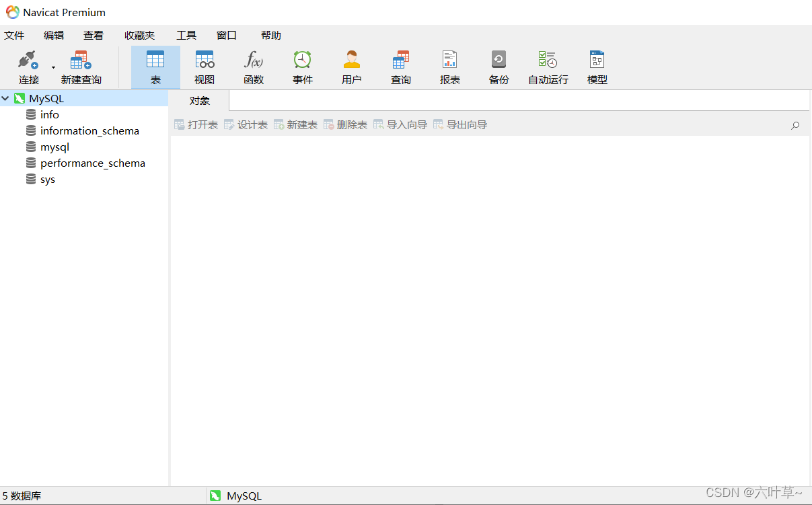The height and width of the screenshot is (505, 812).
Task: Launch the 导入向导 import wizard
Action: [x=400, y=124]
